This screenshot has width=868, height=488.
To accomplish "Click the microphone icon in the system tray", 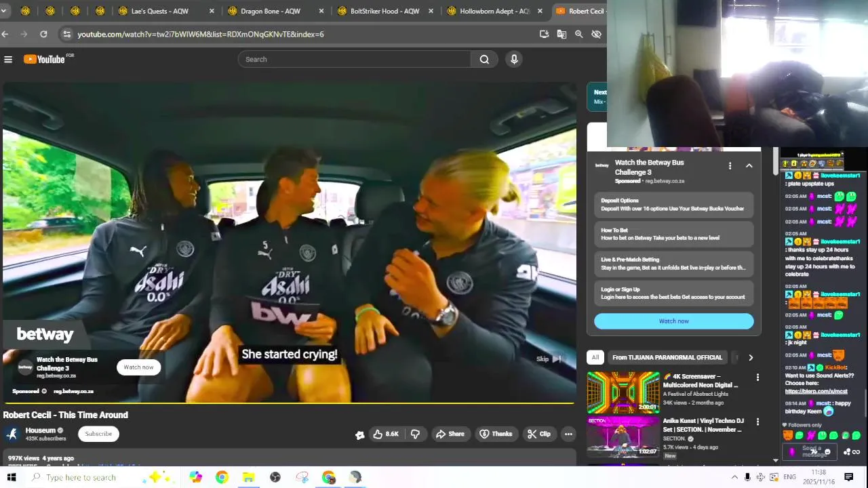I will click(747, 477).
